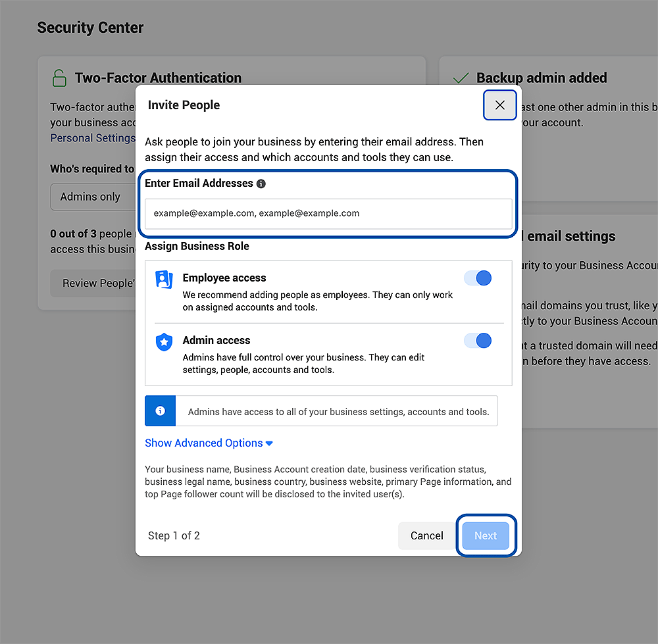Disable the Employee access toggle
Screen dimensions: 658x644
point(477,278)
